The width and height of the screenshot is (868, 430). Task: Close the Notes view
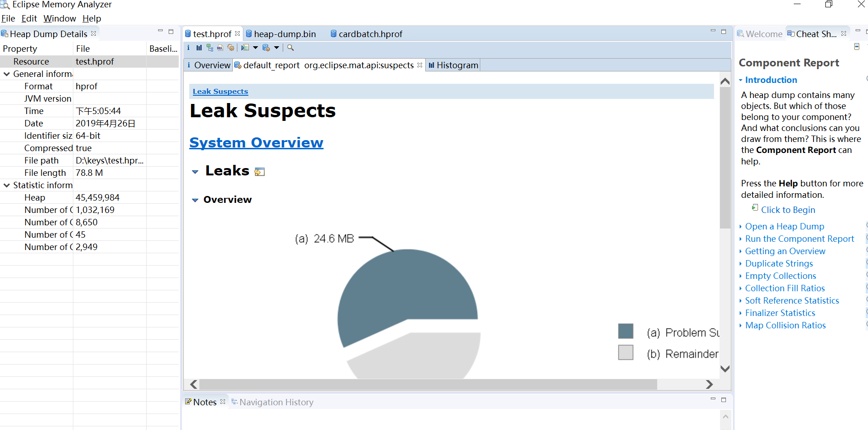(x=223, y=402)
